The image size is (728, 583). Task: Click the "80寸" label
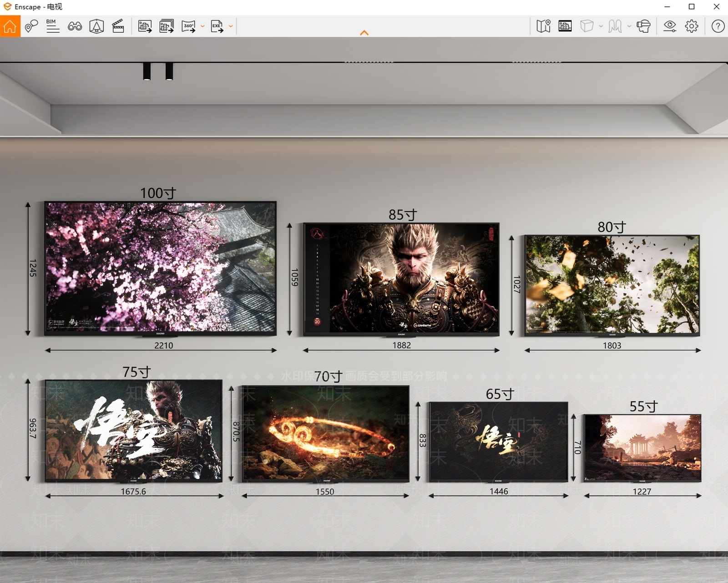pyautogui.click(x=612, y=227)
